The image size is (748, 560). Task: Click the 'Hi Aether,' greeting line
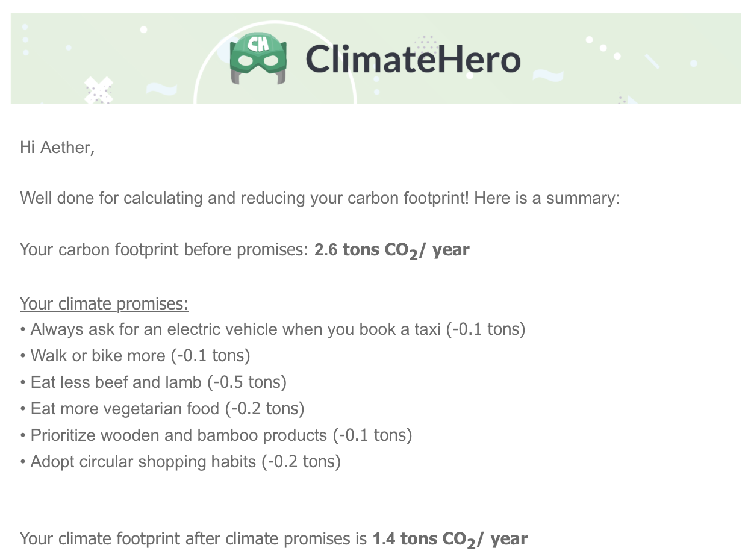point(57,147)
